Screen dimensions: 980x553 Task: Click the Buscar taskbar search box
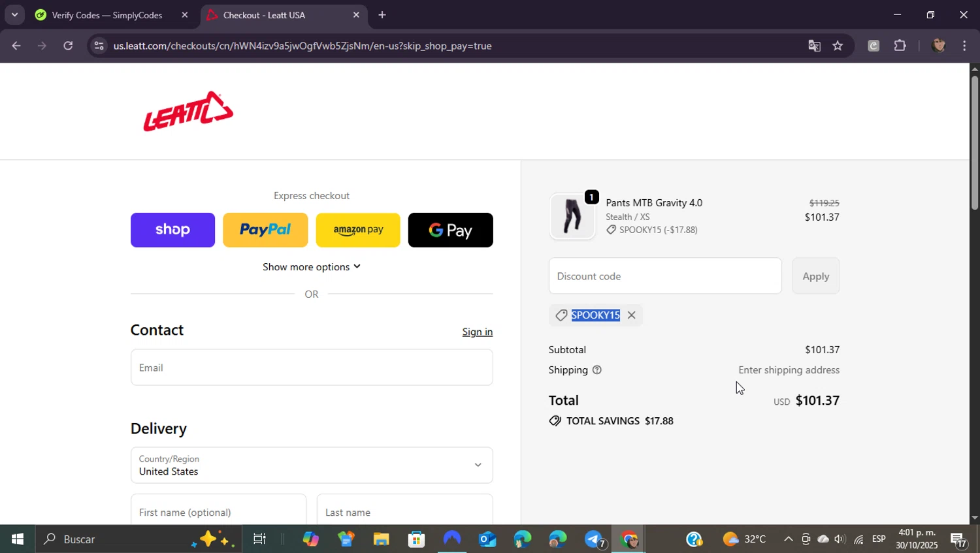coord(137,539)
